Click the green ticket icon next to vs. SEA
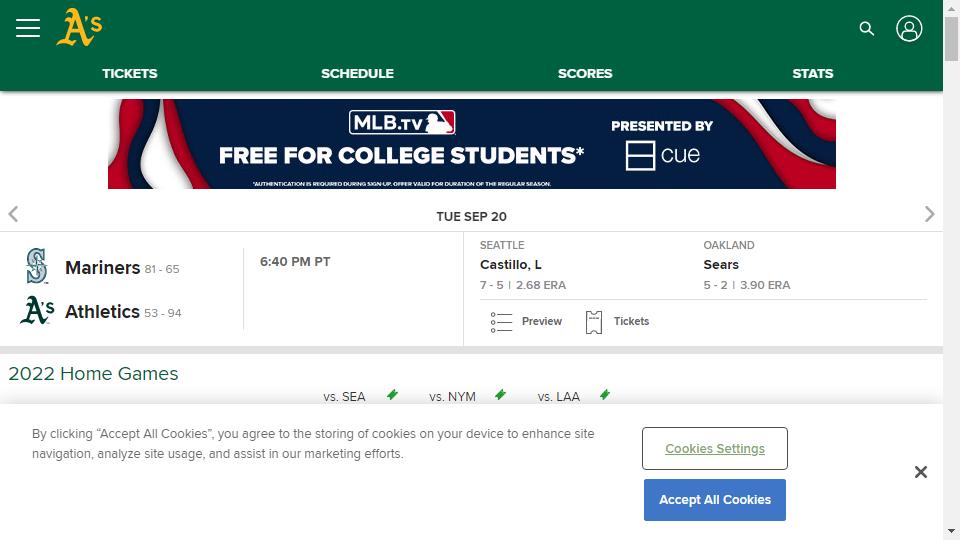Image resolution: width=960 pixels, height=540 pixels. pos(392,395)
